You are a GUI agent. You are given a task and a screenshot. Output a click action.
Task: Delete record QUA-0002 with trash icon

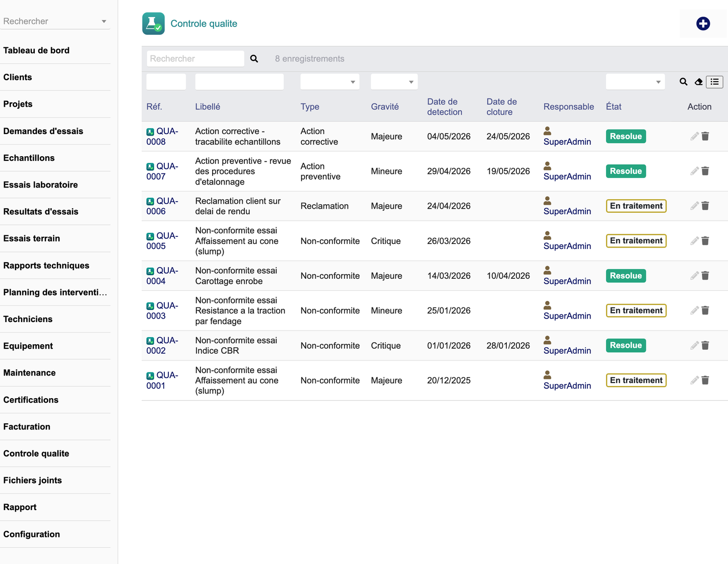pos(705,345)
